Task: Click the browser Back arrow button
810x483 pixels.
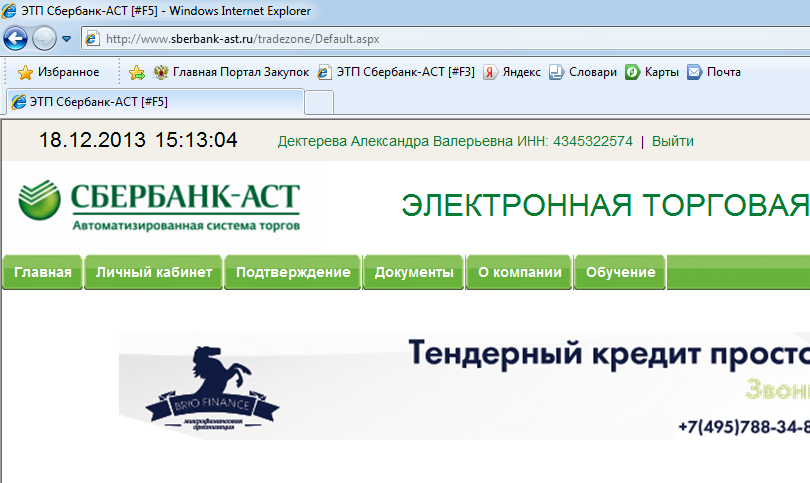Action: (16, 39)
